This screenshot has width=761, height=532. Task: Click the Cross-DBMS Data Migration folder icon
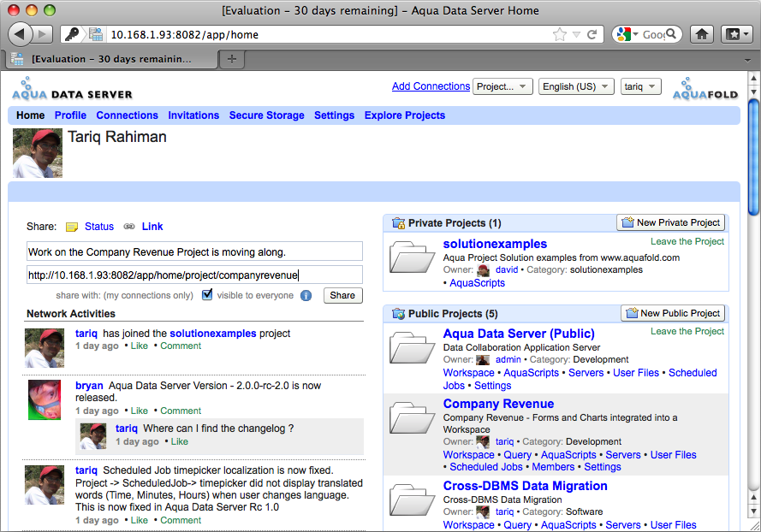tap(411, 499)
